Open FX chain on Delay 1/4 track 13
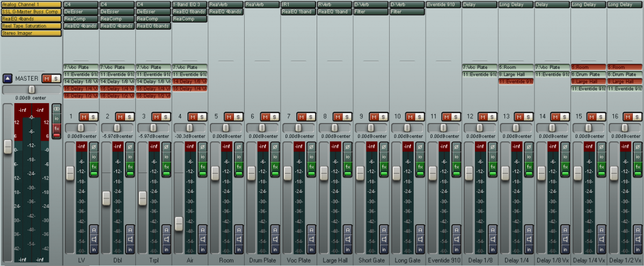This screenshot has width=644, height=266. (529, 167)
